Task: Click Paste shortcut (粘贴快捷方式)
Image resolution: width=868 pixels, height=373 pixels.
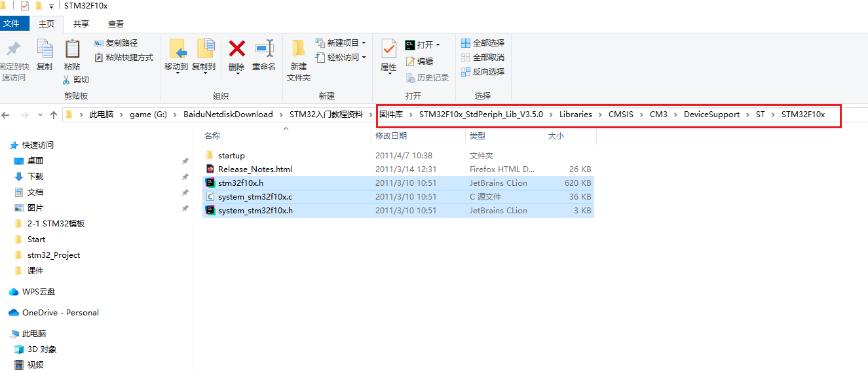Action: point(124,58)
